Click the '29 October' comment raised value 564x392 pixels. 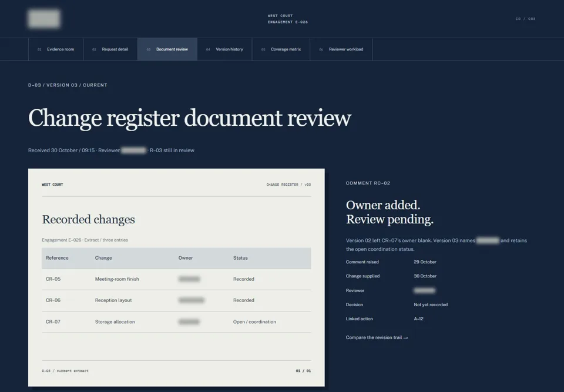[425, 262]
